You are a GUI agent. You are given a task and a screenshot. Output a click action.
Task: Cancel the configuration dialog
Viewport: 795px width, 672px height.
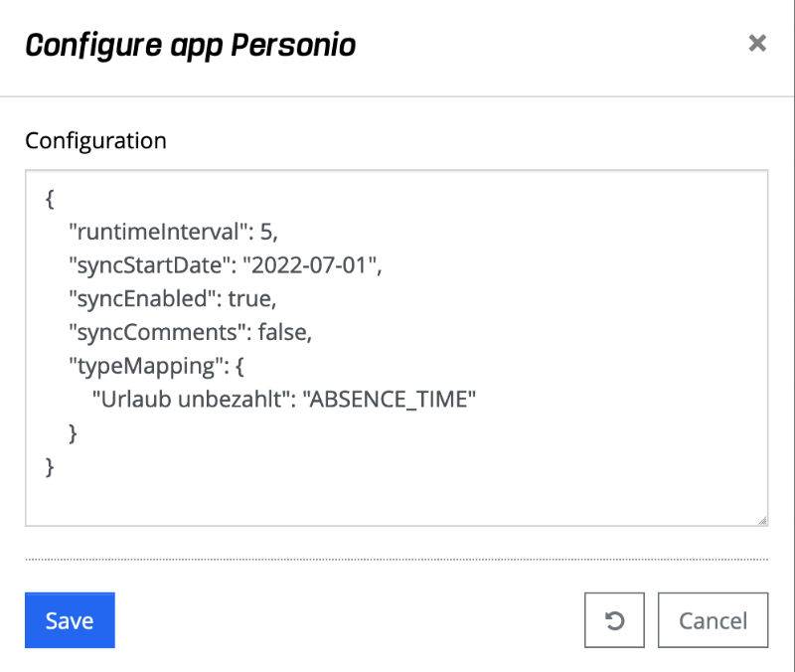(x=713, y=619)
